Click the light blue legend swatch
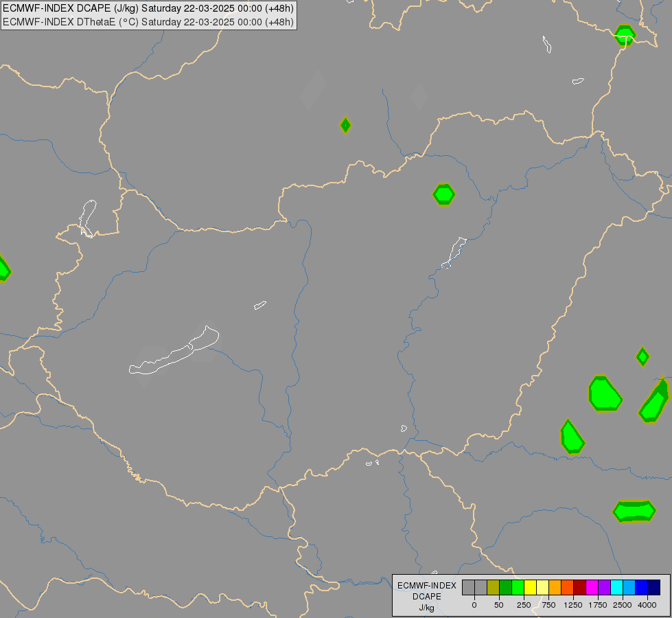Image resolution: width=672 pixels, height=618 pixels. 629,587
